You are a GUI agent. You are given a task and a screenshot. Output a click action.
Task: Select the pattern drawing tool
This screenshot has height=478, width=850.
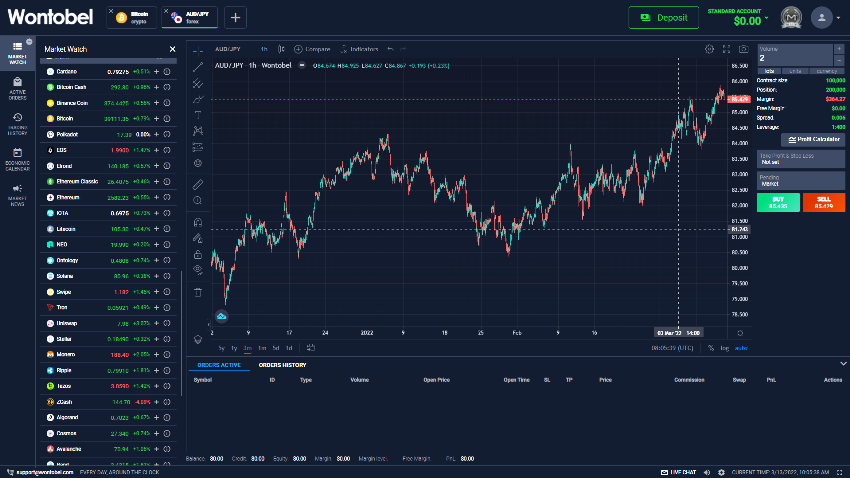198,131
